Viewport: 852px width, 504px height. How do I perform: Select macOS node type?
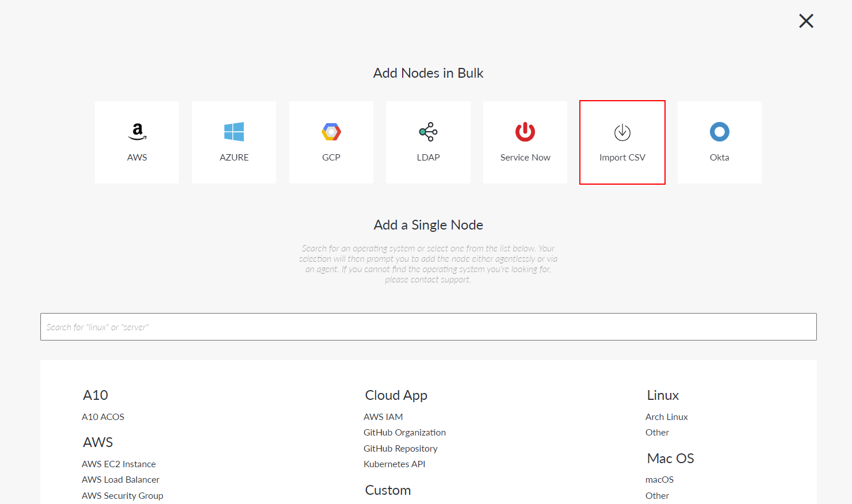[659, 480]
